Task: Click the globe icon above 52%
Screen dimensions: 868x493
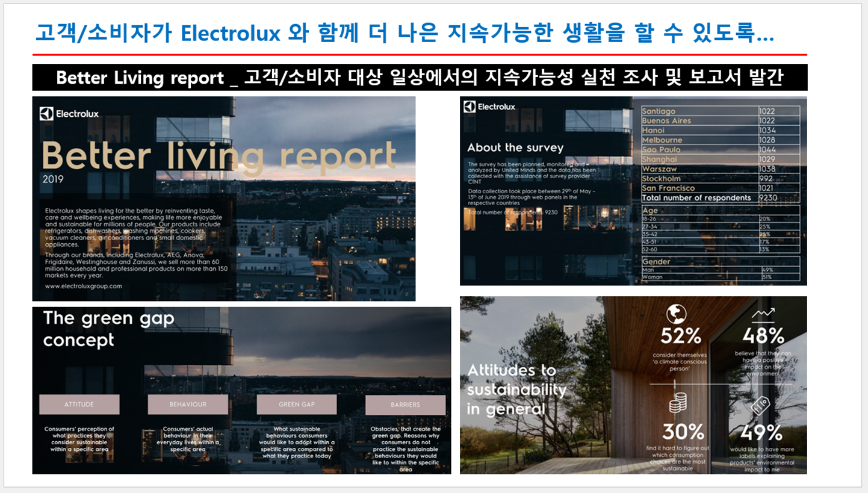Action: (677, 314)
